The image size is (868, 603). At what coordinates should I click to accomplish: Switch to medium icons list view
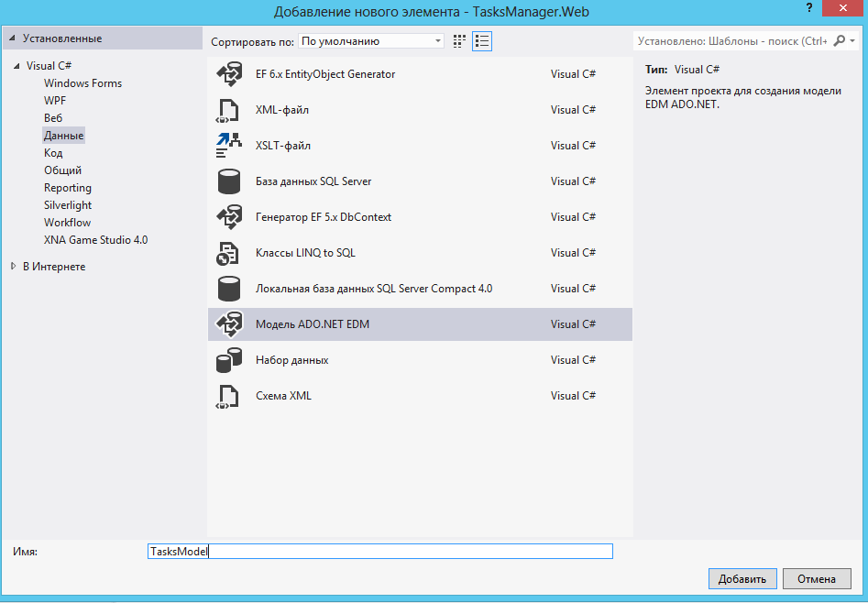(x=482, y=41)
